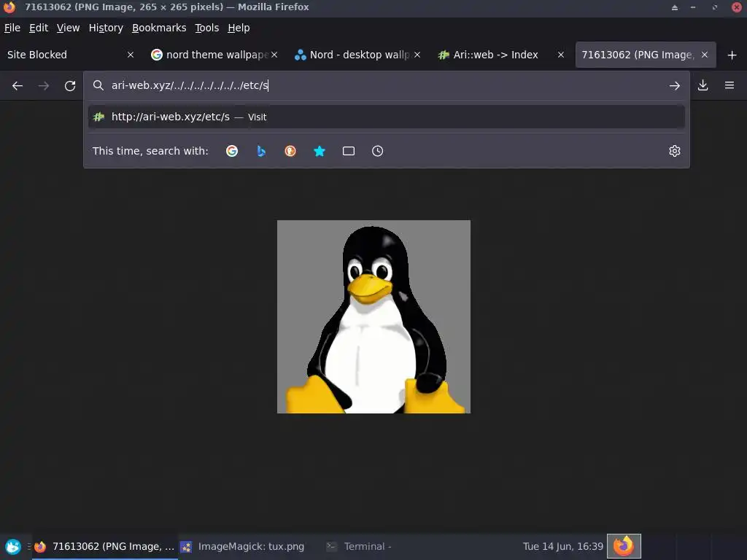Click the browser Back arrow button
Viewport: 747px width, 560px height.
tap(18, 86)
